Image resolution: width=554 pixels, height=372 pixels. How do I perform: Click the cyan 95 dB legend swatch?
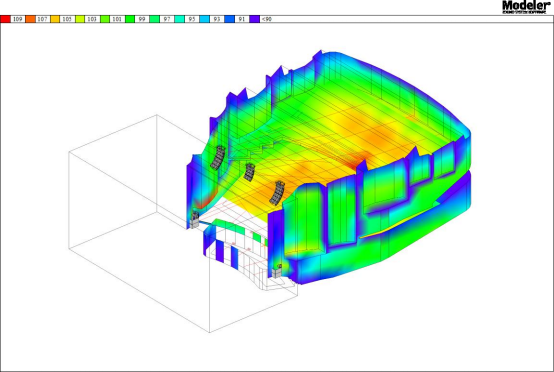coord(180,19)
